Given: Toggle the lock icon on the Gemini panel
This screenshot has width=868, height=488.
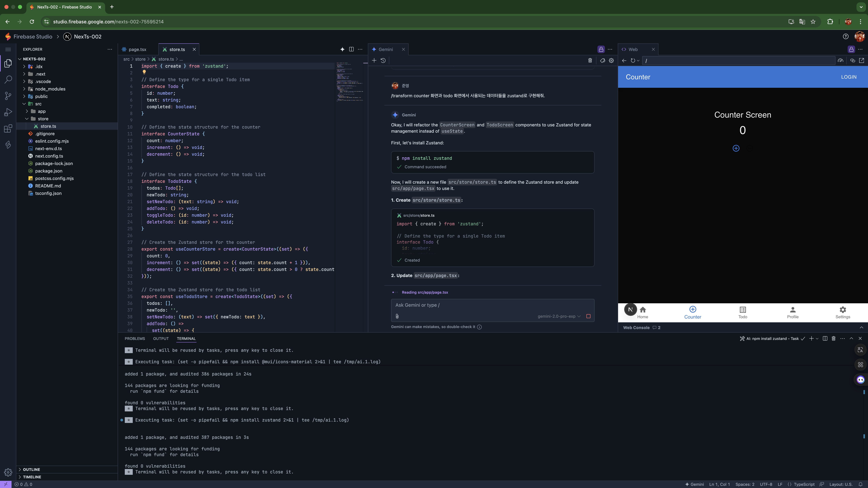Looking at the screenshot, I should (601, 49).
